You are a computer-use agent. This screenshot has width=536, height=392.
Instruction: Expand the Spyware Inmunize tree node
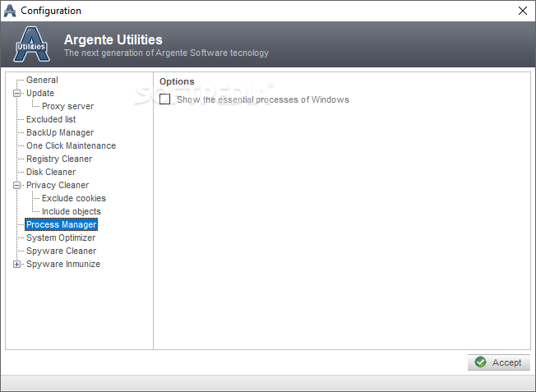pos(16,264)
